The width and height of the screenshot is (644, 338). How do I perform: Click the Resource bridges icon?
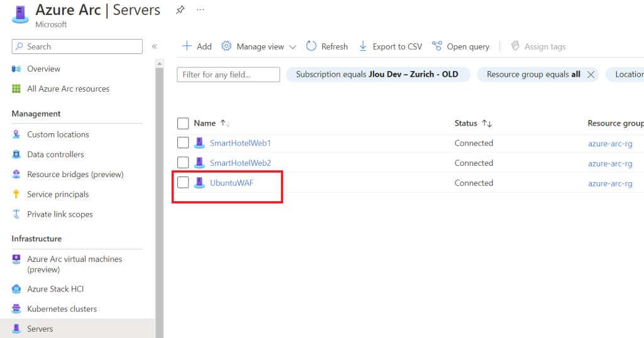coord(16,174)
